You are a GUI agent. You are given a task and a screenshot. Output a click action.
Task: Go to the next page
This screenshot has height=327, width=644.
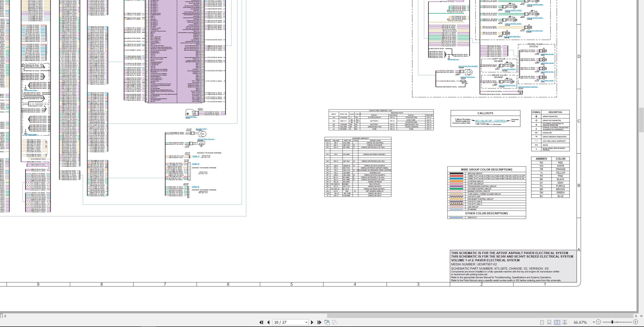[x=312, y=322]
